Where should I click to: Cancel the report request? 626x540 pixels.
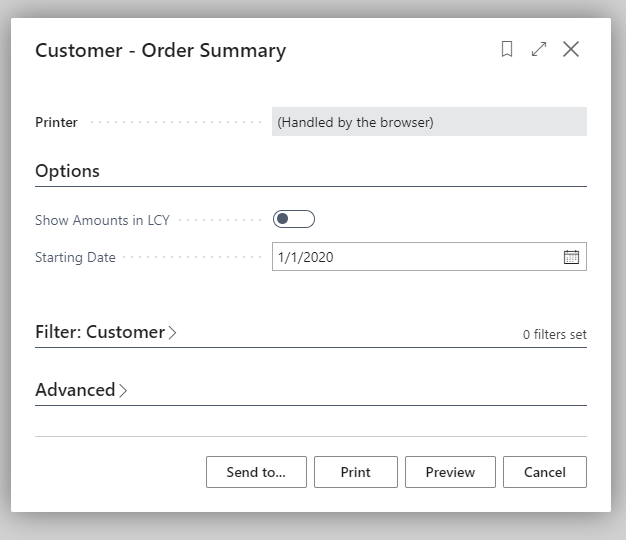[545, 472]
